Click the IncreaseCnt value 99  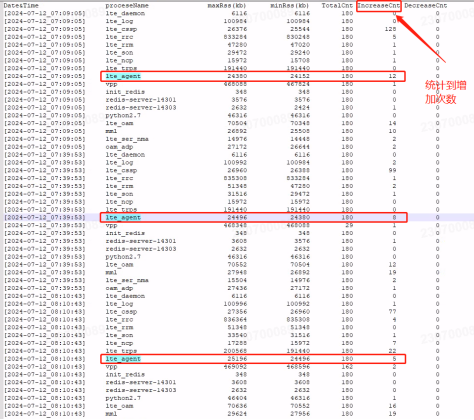tap(392, 171)
